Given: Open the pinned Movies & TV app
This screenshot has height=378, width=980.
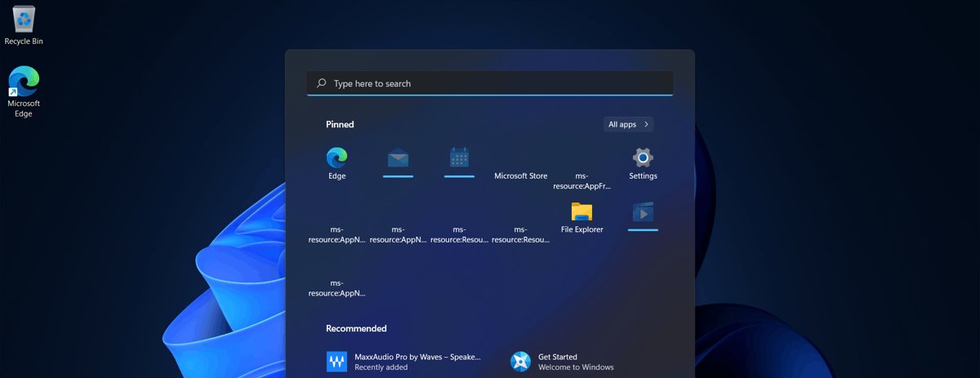Looking at the screenshot, I should pos(644,216).
